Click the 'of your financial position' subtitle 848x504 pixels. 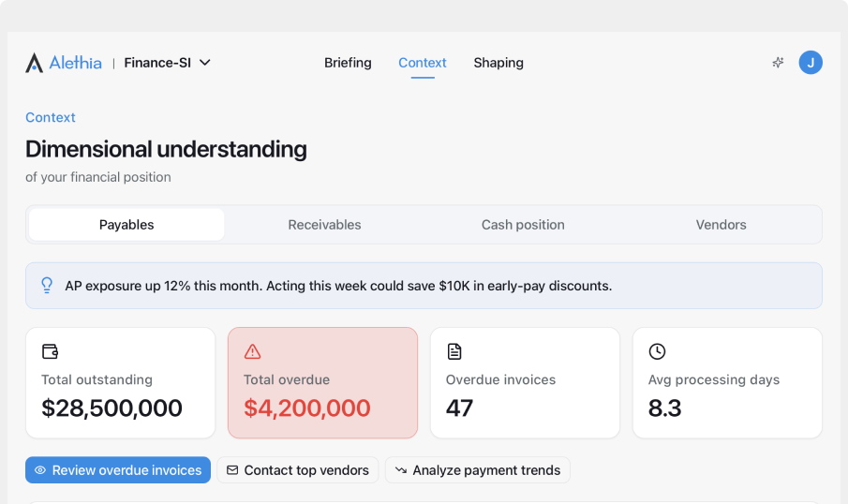[x=97, y=177]
